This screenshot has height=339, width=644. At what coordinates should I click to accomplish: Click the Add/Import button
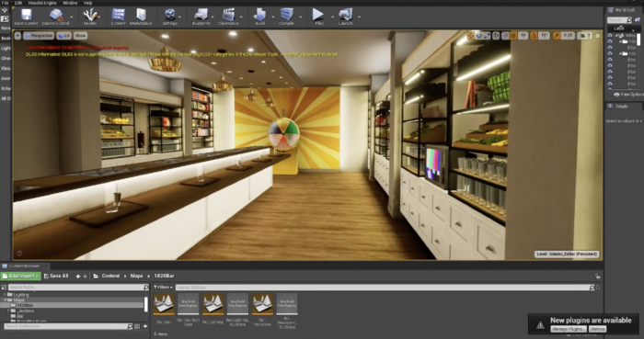click(x=20, y=277)
